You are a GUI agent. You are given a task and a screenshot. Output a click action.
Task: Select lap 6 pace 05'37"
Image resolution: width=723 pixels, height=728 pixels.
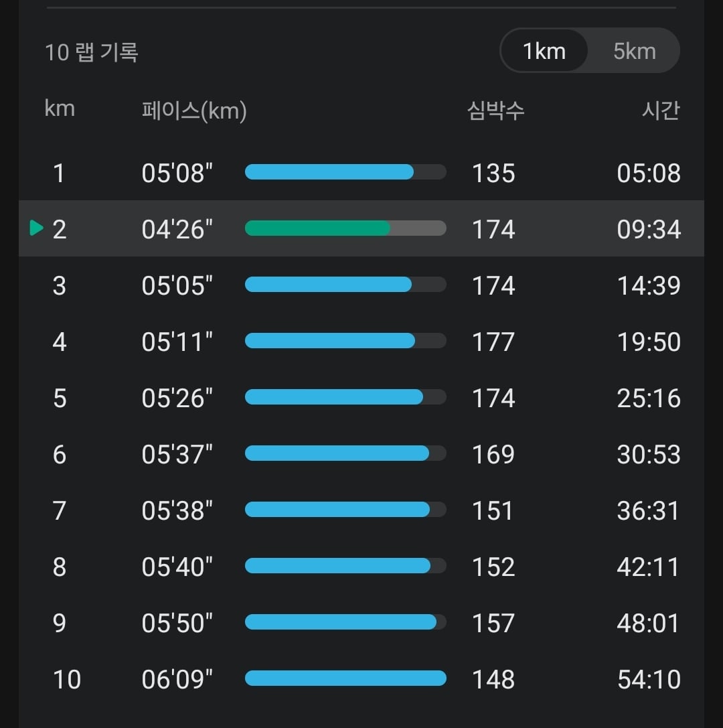click(x=177, y=454)
